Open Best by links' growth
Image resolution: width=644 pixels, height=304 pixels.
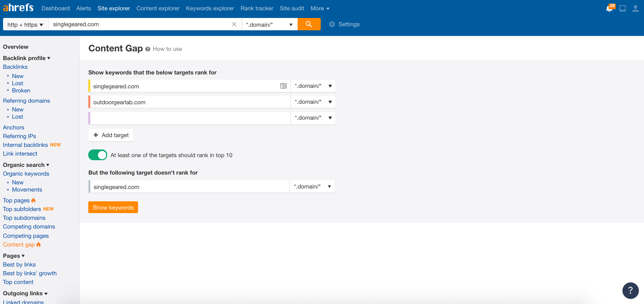(30, 273)
